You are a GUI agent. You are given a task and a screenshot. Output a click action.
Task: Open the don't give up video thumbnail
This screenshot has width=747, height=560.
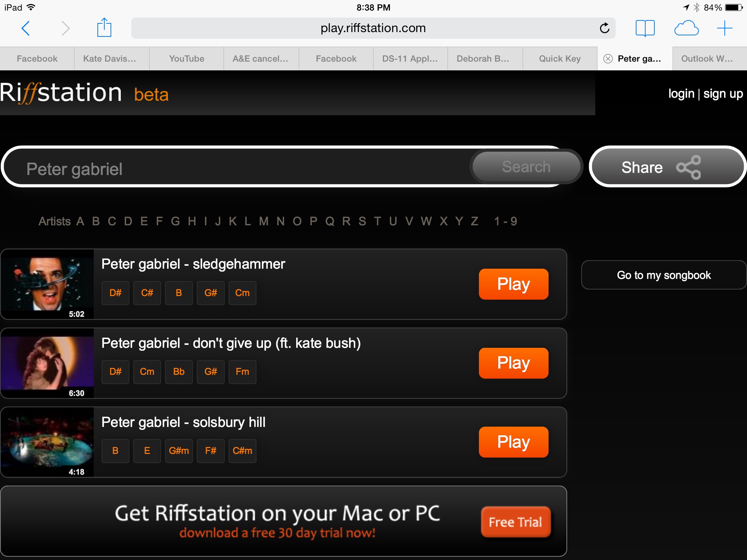[47, 363]
